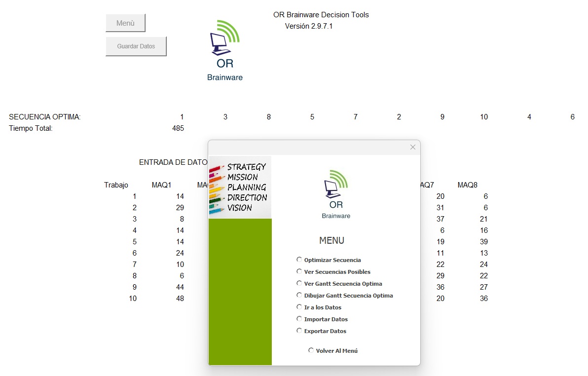
Task: Click the MAQ8 column header
Action: pos(467,185)
